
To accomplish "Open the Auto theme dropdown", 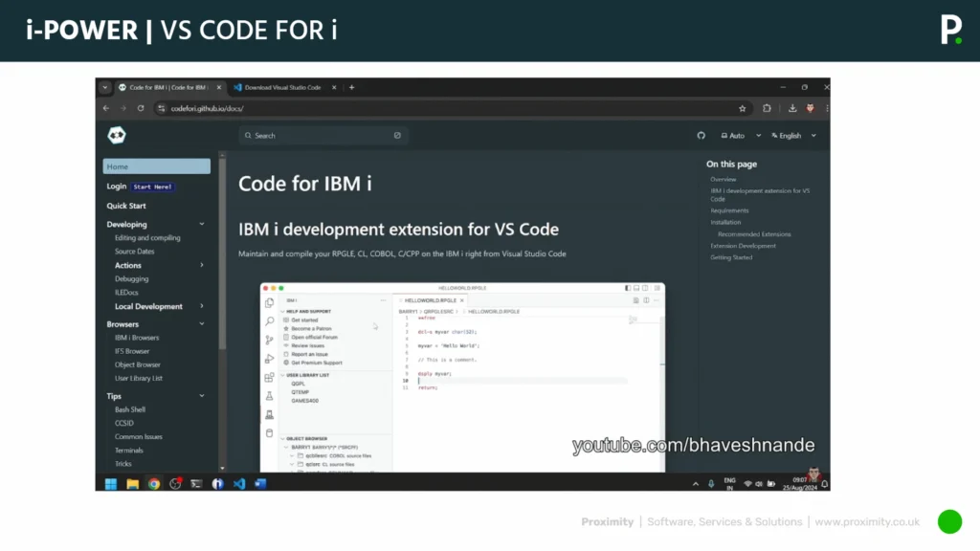I will coord(742,136).
